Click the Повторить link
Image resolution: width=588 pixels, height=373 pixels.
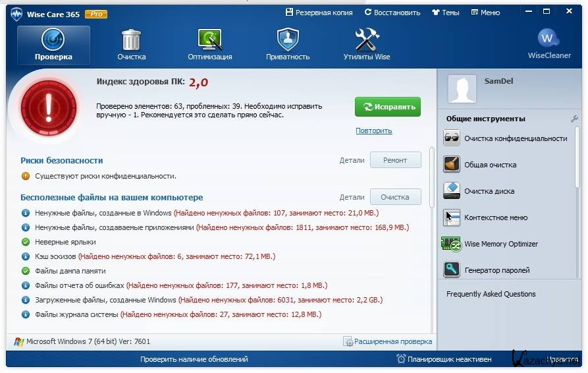(x=373, y=130)
